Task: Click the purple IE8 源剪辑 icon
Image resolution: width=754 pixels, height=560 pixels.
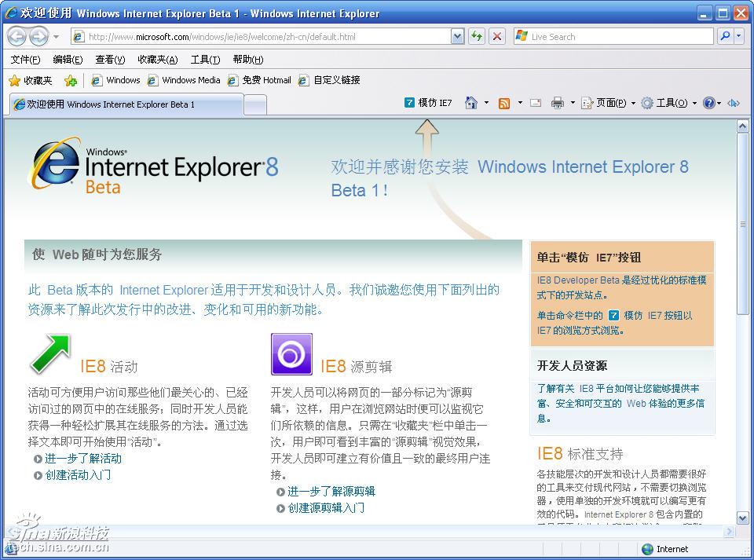Action: (291, 354)
